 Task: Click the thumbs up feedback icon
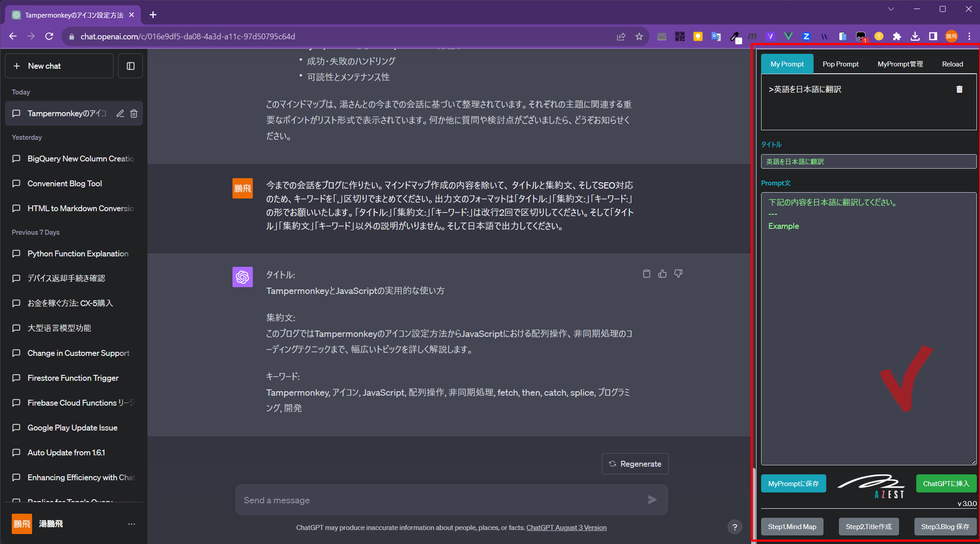[663, 274]
